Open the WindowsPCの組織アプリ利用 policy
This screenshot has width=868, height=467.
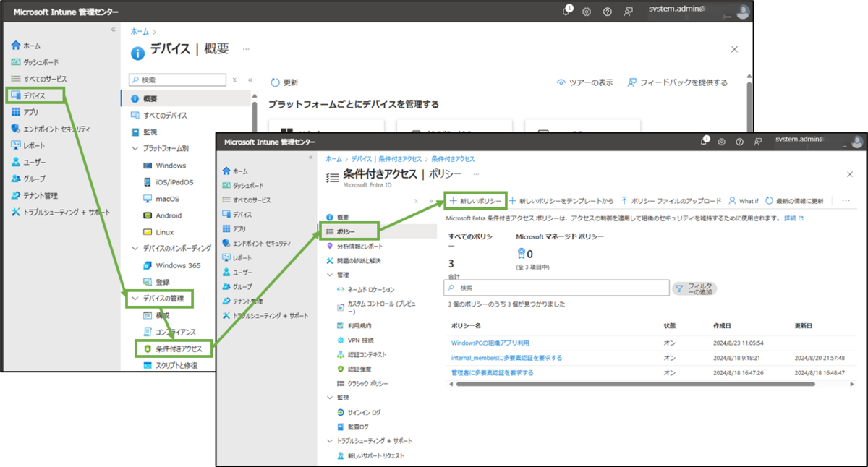490,343
